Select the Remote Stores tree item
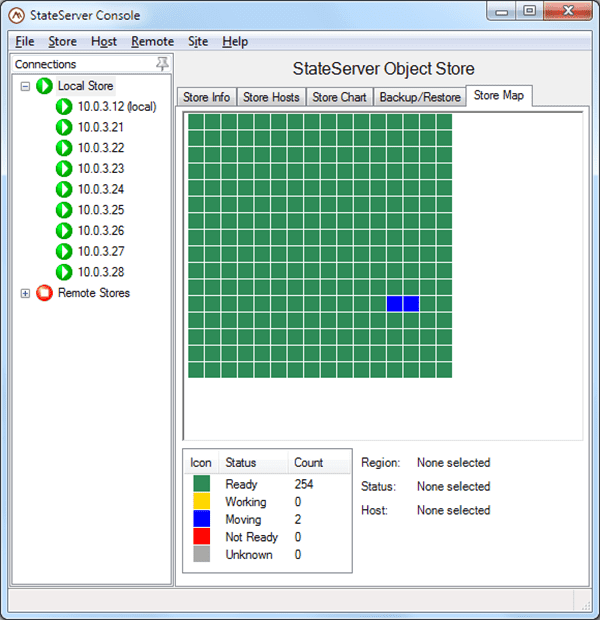This screenshot has width=600, height=620. [94, 293]
